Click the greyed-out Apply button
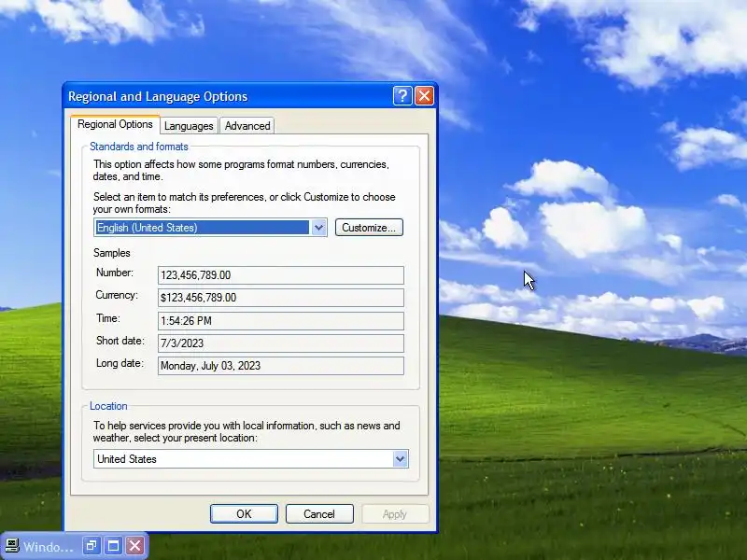Screen dimensions: 747x560 (394, 514)
